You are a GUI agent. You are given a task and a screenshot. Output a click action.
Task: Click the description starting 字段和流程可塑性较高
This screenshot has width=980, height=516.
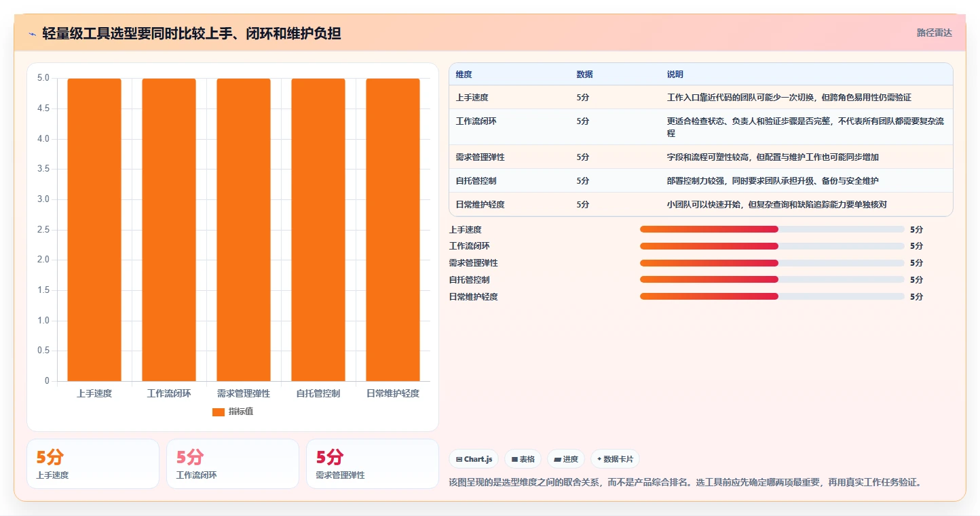click(x=773, y=157)
